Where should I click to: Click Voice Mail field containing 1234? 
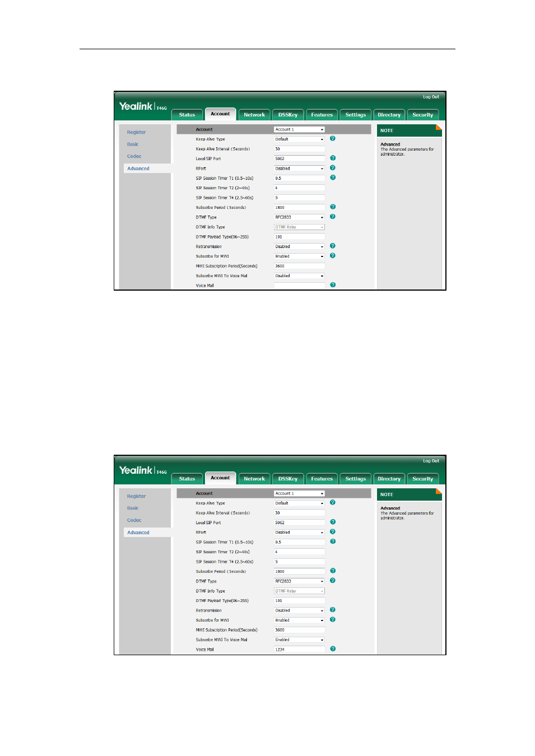pos(299,650)
